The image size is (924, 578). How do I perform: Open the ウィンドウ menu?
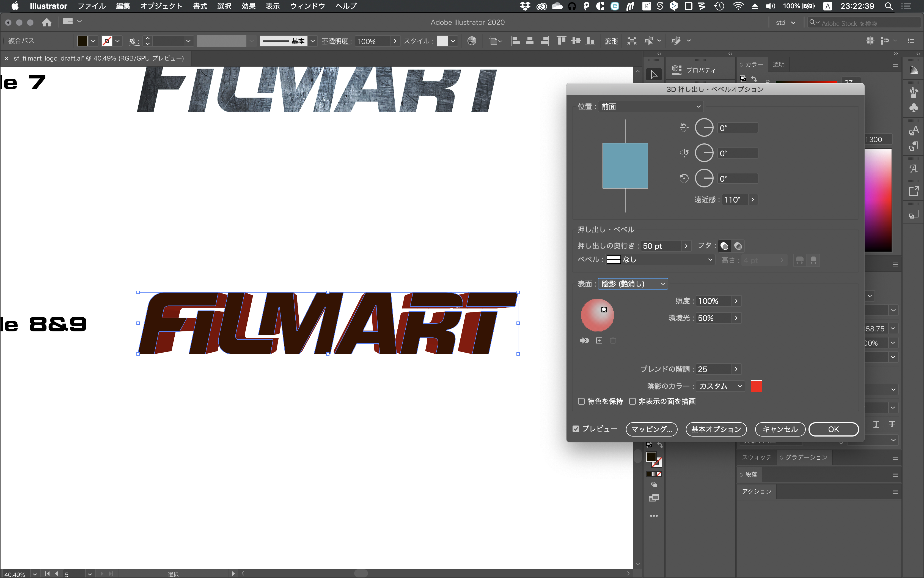[x=307, y=6]
